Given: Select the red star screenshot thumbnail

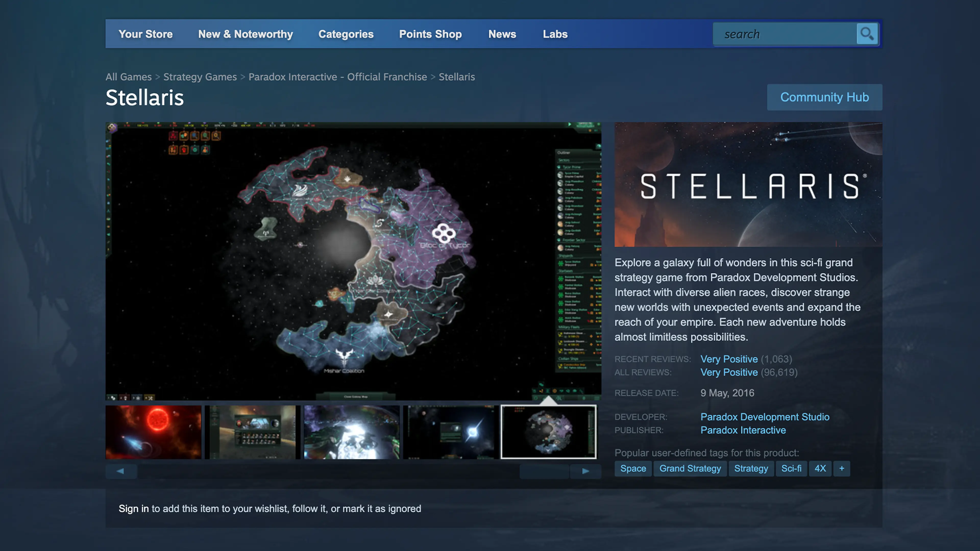Looking at the screenshot, I should (x=153, y=432).
